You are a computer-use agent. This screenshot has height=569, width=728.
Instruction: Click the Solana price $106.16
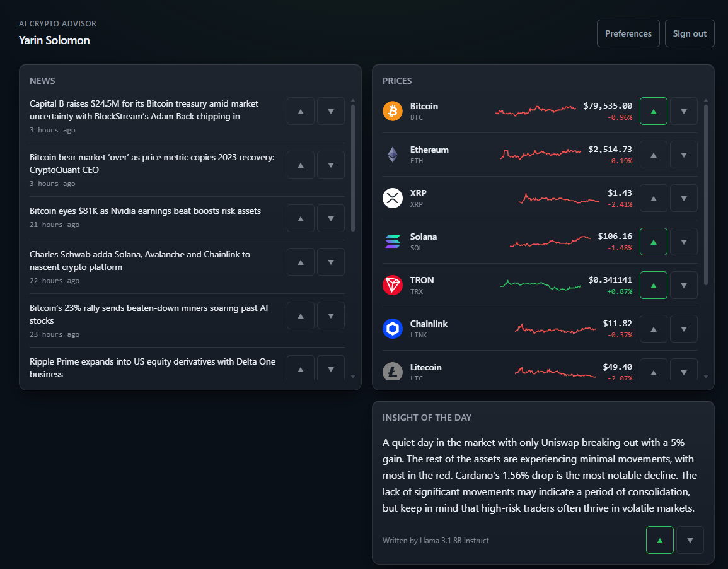coord(615,237)
